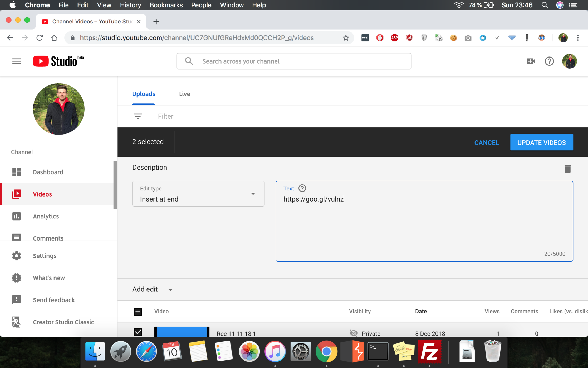The height and width of the screenshot is (368, 588).
Task: Click the What's new icon
Action: click(x=16, y=277)
